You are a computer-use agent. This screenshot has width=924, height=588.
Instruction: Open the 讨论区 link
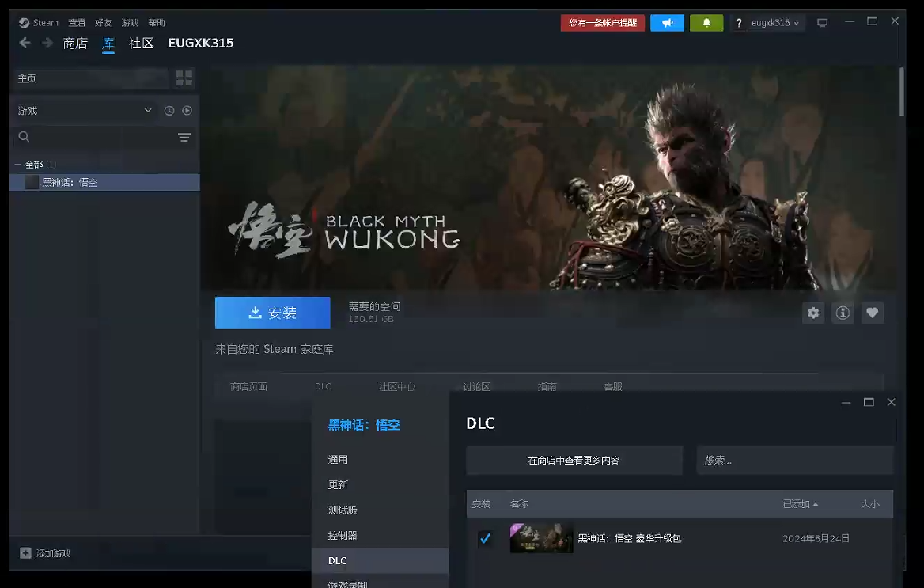click(x=476, y=386)
